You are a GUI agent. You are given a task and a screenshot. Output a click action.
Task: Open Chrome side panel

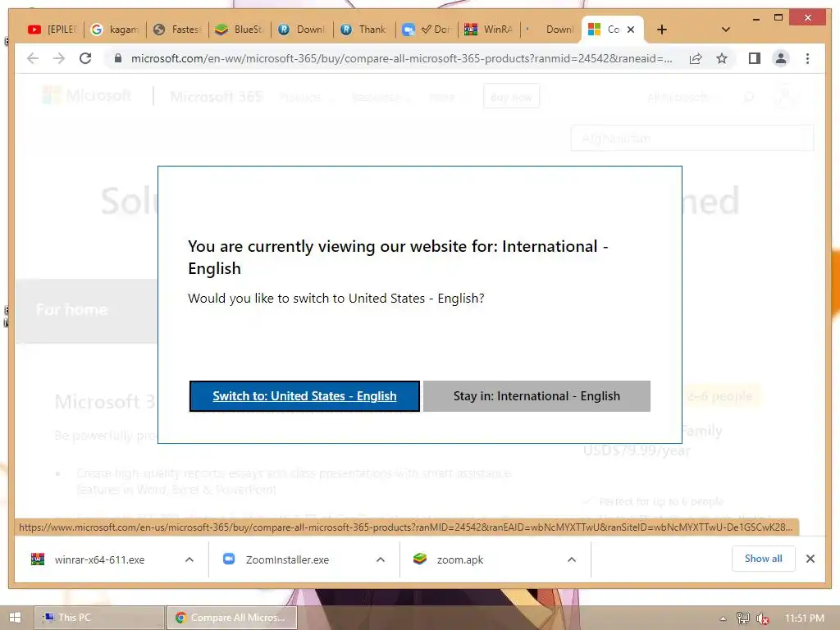coord(755,58)
